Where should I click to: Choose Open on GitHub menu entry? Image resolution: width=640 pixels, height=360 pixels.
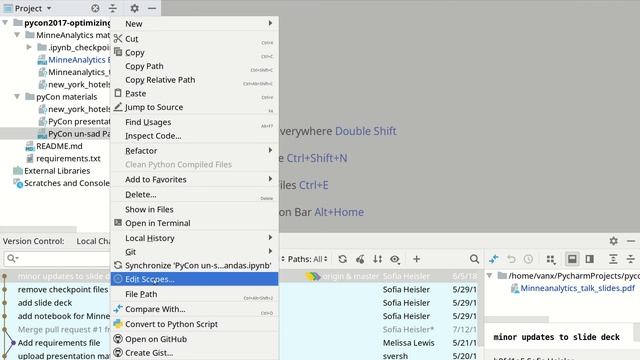click(194, 339)
